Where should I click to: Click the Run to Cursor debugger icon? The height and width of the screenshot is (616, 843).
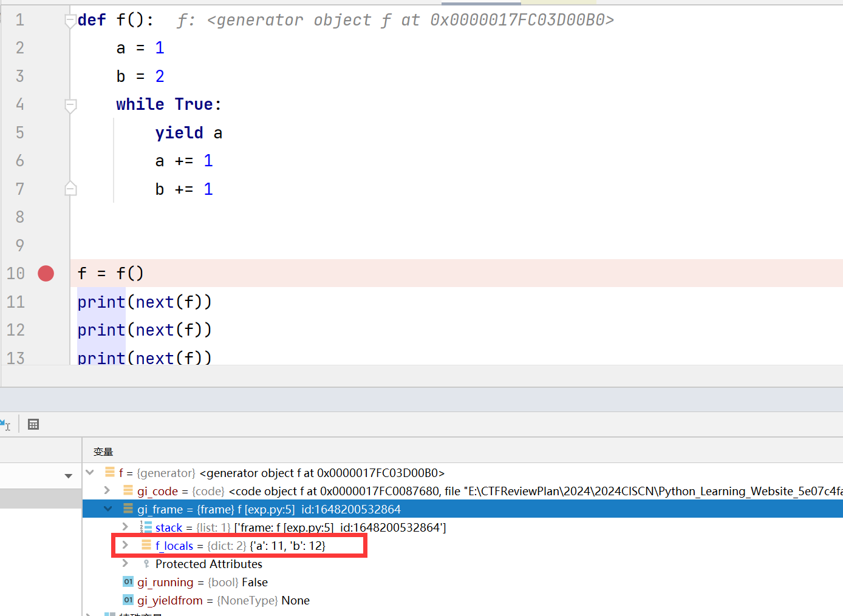pos(5,424)
